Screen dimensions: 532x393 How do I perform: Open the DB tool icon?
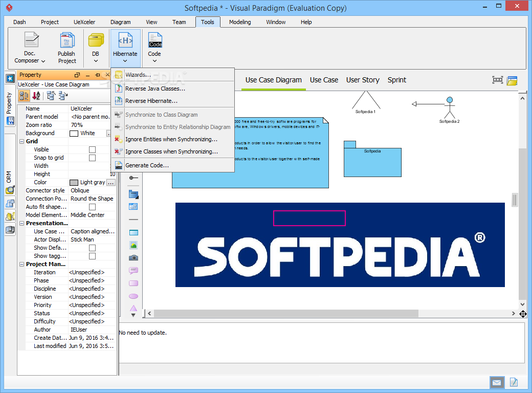coord(96,40)
